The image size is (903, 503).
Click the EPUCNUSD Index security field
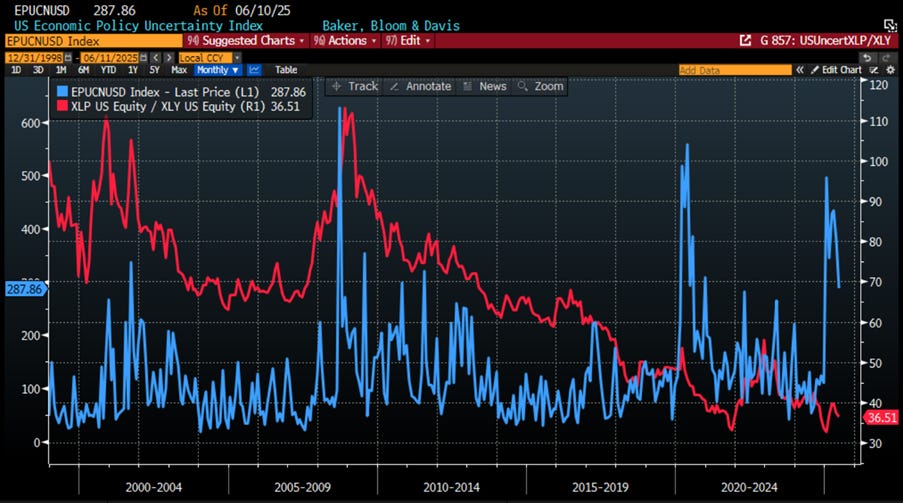[93, 41]
